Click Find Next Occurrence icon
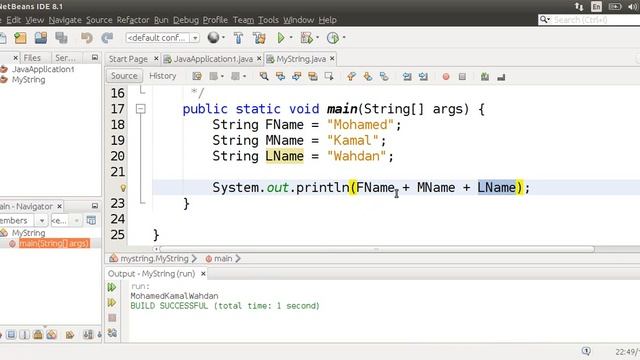The width and height of the screenshot is (640, 360). pyautogui.click(x=297, y=76)
